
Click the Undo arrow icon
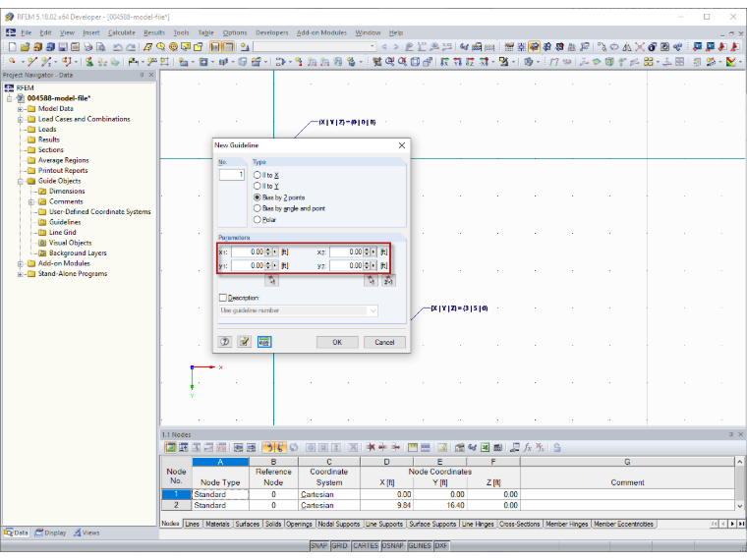(118, 47)
